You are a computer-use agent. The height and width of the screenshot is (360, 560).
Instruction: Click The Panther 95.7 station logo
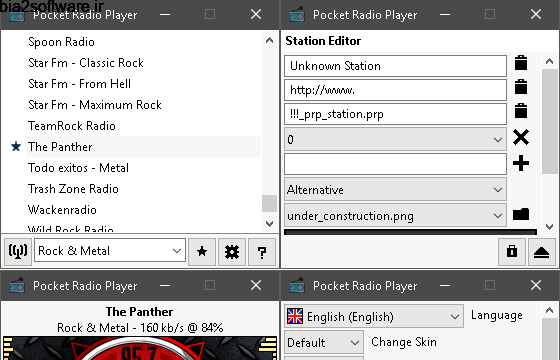coord(139,348)
